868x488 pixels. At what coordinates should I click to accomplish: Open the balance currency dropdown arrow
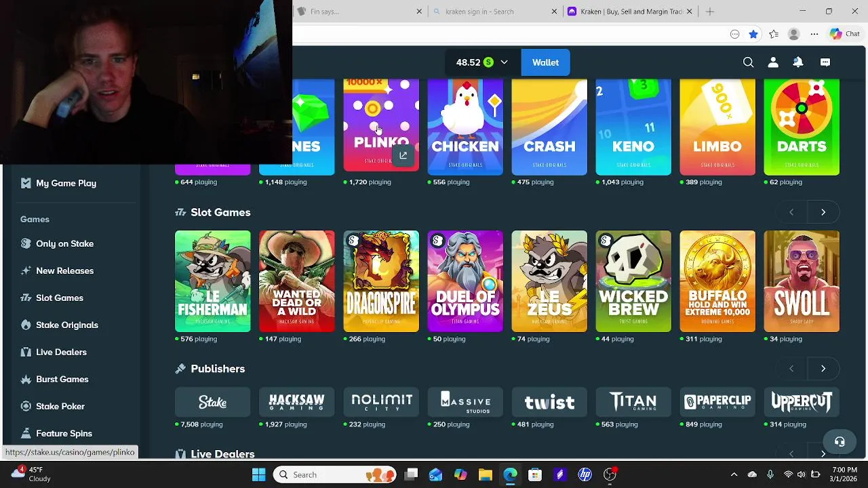pyautogui.click(x=504, y=62)
